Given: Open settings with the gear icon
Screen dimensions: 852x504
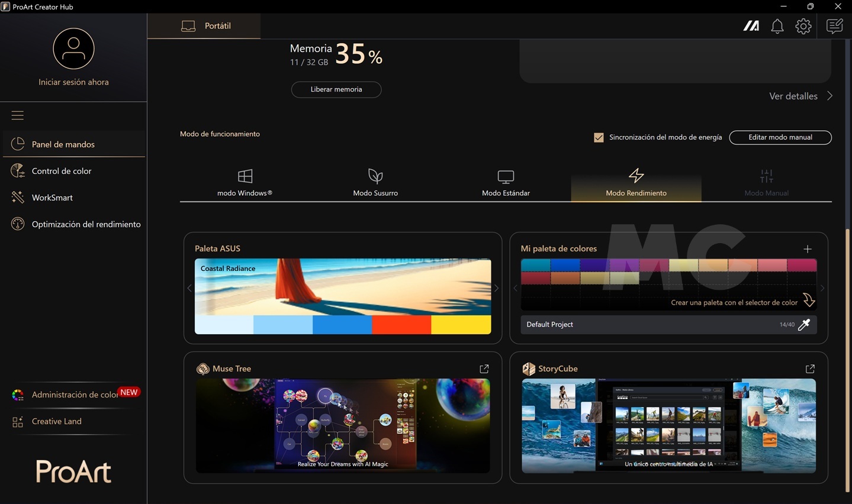Looking at the screenshot, I should [x=803, y=26].
